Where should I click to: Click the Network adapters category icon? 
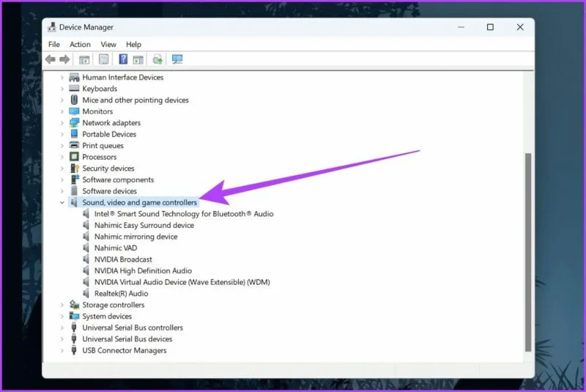tap(74, 122)
